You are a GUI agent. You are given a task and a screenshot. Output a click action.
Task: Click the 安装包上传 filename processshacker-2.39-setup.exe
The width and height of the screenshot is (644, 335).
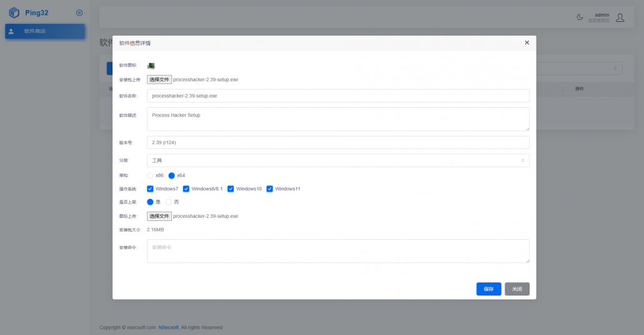coord(205,80)
